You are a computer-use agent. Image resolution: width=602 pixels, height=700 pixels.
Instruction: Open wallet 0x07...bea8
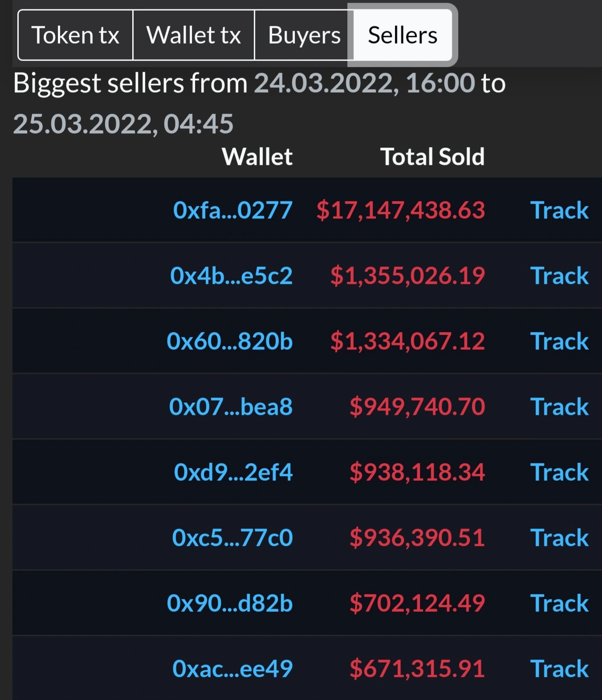pyautogui.click(x=231, y=407)
